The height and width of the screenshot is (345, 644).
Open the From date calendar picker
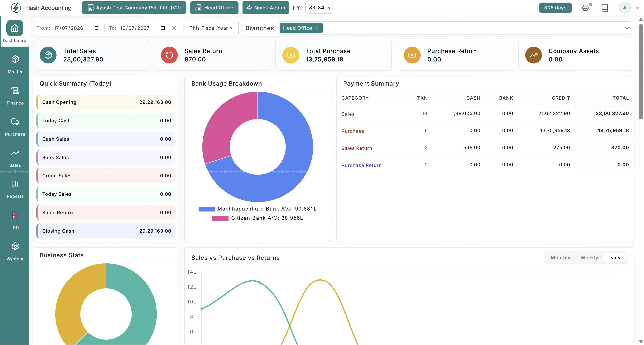[x=96, y=28]
